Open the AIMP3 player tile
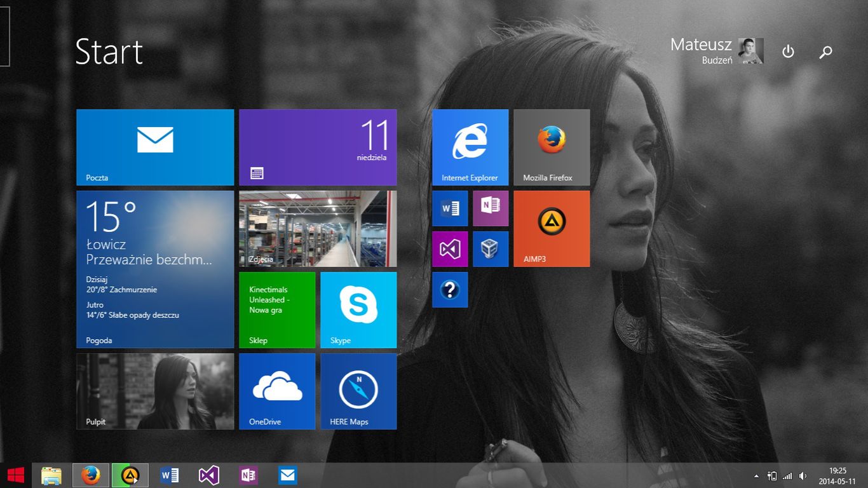 coord(551,228)
